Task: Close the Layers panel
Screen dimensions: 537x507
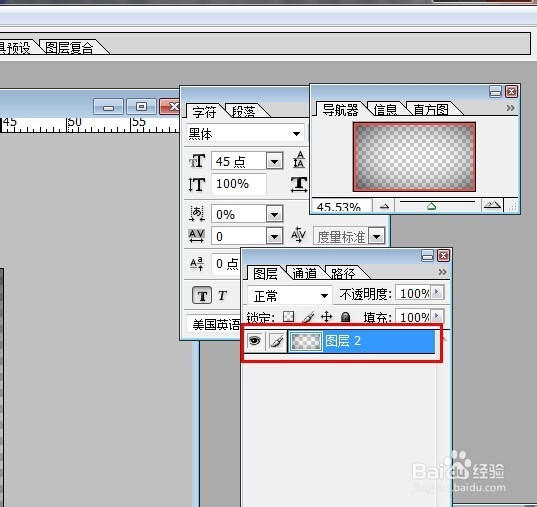Action: pyautogui.click(x=444, y=256)
